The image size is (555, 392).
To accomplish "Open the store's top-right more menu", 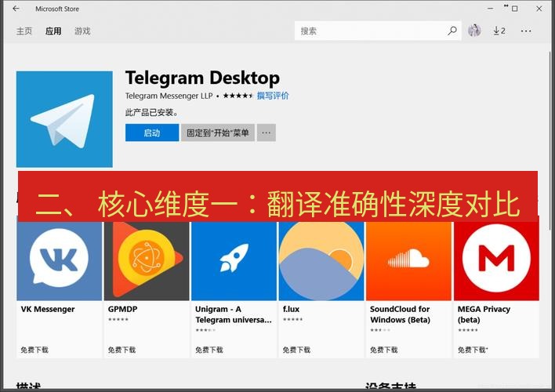I will coord(526,31).
